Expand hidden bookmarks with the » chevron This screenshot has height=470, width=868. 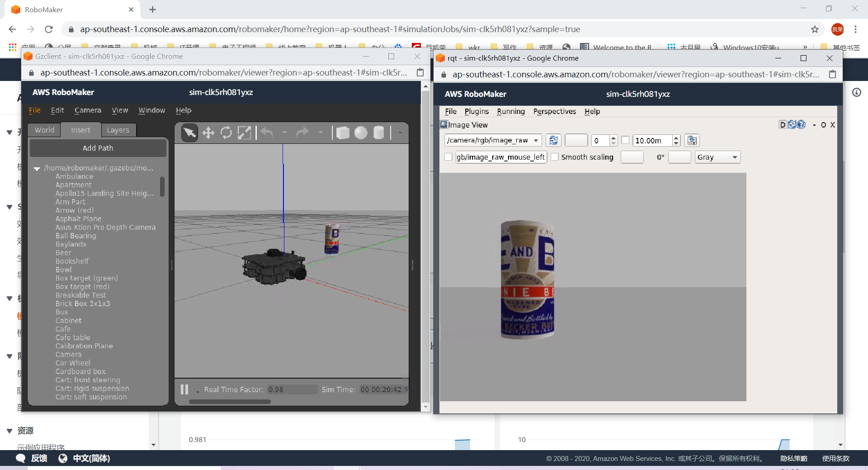(x=805, y=47)
